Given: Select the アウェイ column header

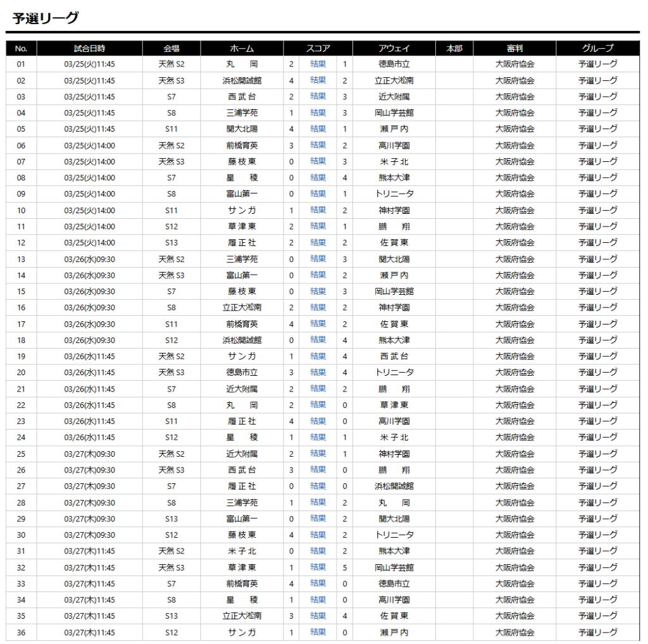Looking at the screenshot, I should pyautogui.click(x=394, y=48).
